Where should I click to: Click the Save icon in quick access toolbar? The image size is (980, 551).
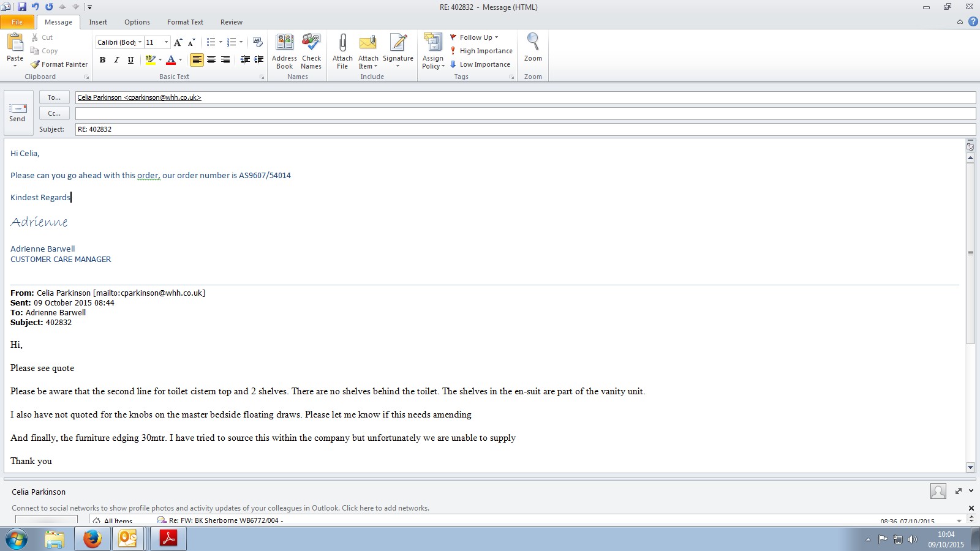tap(22, 7)
